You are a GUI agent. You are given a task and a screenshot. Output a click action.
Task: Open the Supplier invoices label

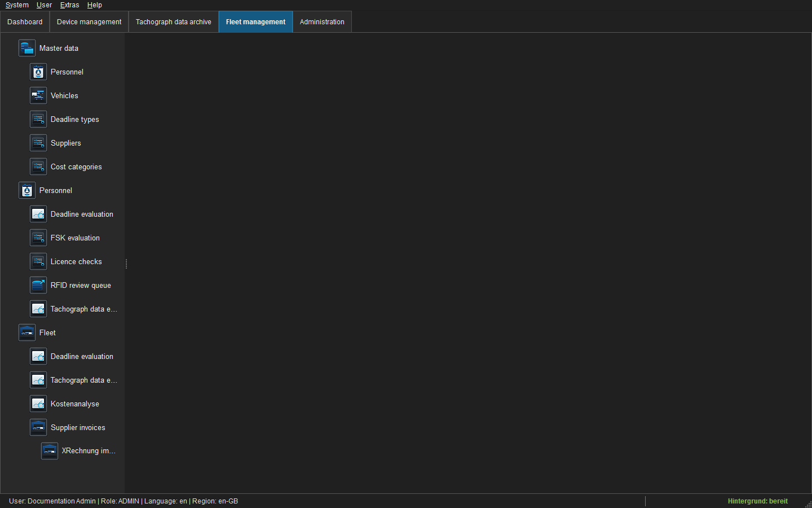pos(78,428)
